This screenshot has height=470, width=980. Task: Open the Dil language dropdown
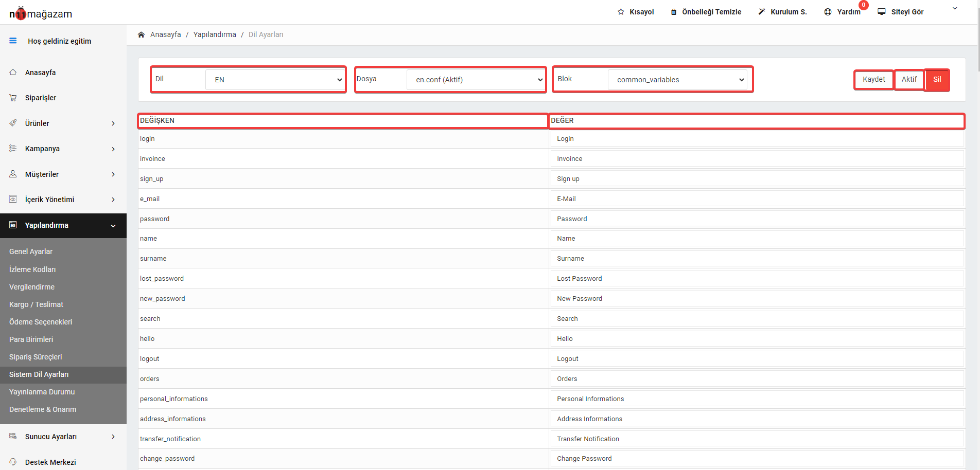point(275,80)
